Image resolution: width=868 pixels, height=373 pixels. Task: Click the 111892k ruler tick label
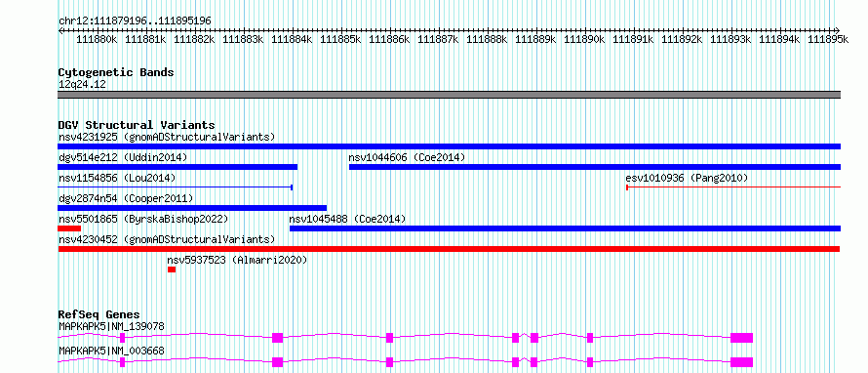tap(682, 39)
